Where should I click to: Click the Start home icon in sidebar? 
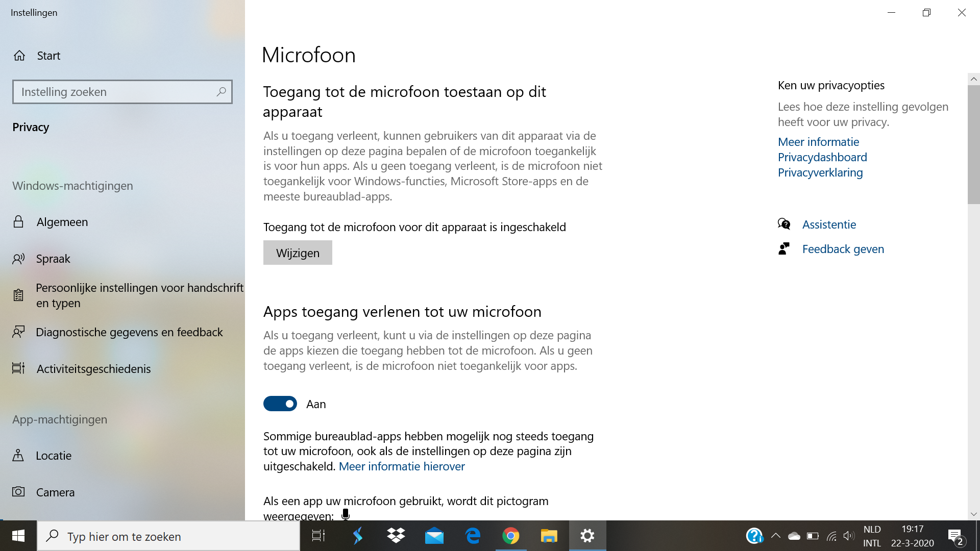tap(19, 56)
